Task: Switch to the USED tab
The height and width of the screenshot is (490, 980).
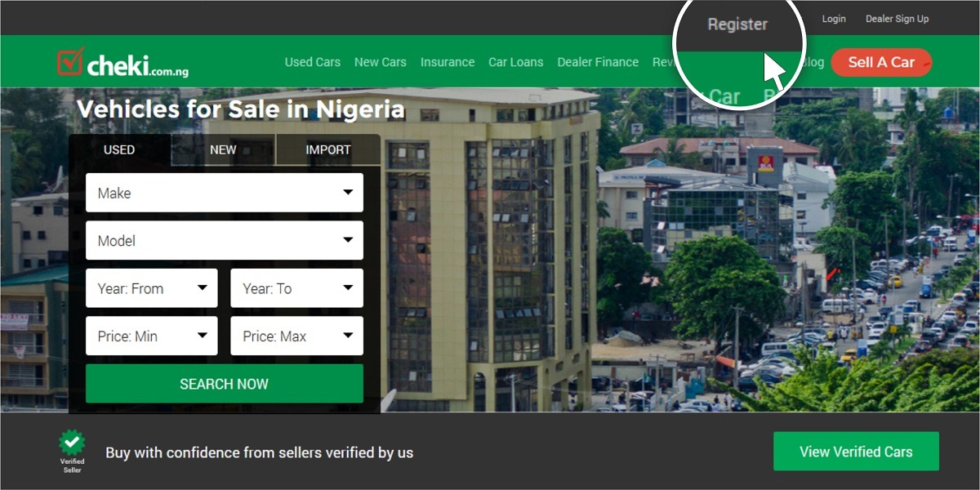Action: pyautogui.click(x=119, y=149)
